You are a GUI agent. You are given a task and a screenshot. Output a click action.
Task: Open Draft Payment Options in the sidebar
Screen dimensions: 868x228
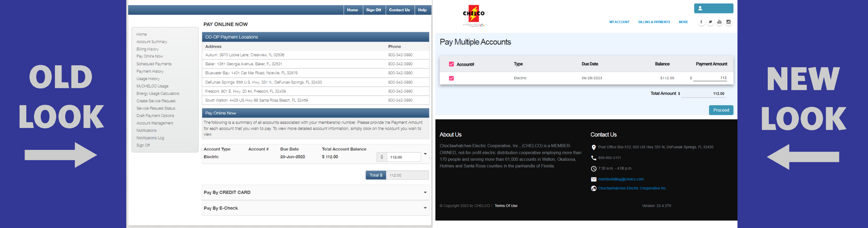pyautogui.click(x=155, y=116)
